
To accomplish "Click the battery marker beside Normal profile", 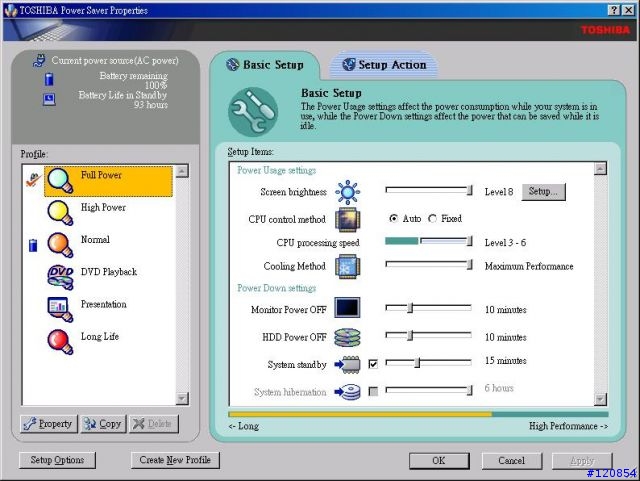I will click(x=33, y=245).
